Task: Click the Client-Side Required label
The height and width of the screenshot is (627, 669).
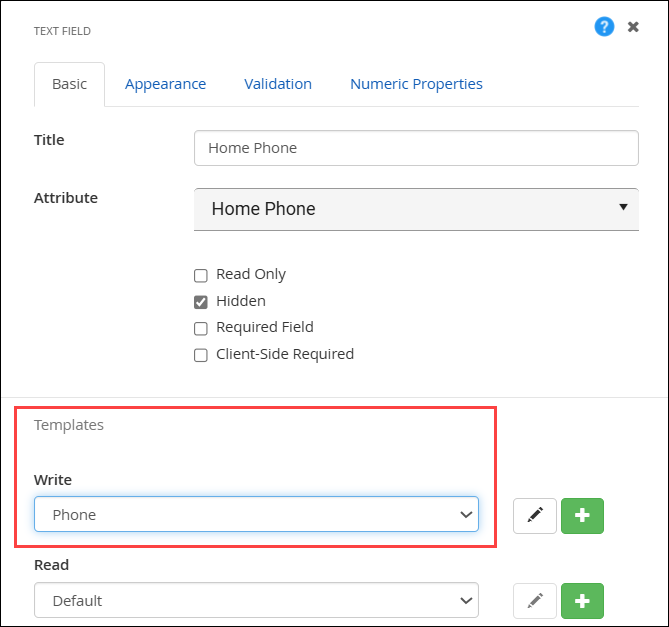Action: click(285, 354)
